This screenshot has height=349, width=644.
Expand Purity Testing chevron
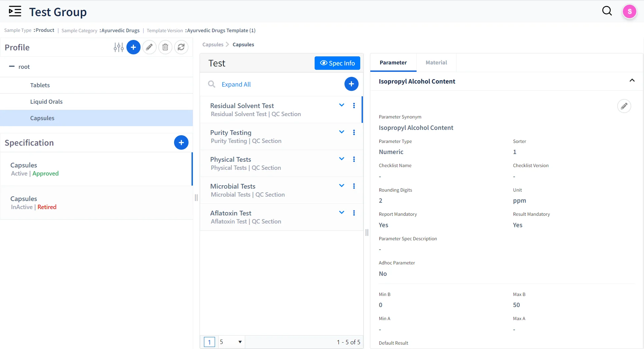(x=341, y=132)
